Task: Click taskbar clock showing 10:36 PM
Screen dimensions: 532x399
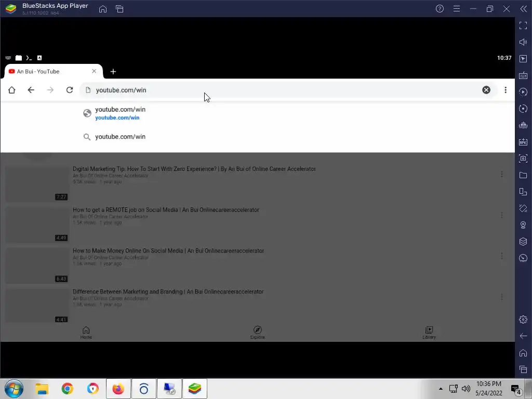Action: pyautogui.click(x=488, y=389)
